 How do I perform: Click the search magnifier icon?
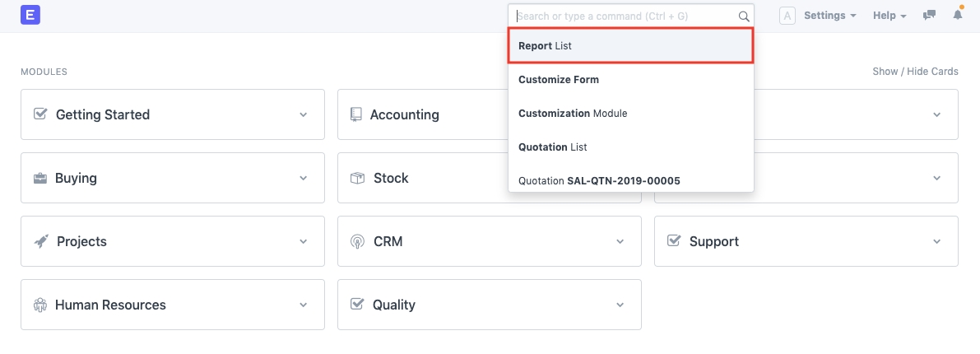coord(744,16)
